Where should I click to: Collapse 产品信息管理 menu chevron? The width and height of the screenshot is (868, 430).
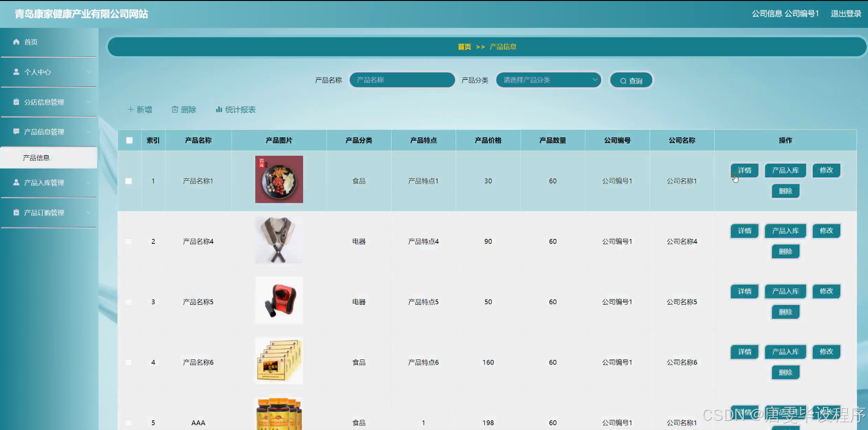pyautogui.click(x=88, y=131)
